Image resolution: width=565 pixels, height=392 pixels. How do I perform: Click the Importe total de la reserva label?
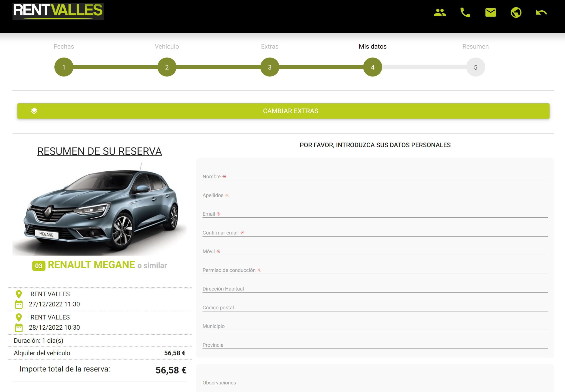[65, 369]
